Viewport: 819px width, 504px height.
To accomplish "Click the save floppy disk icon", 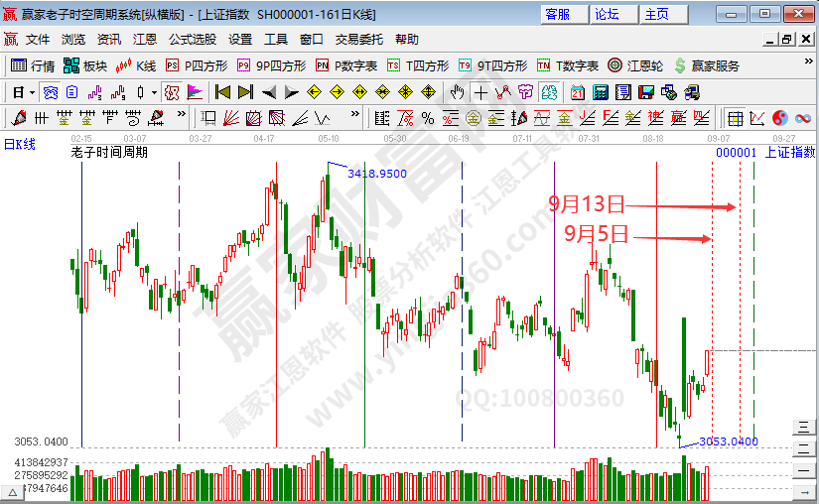I will pos(645,92).
